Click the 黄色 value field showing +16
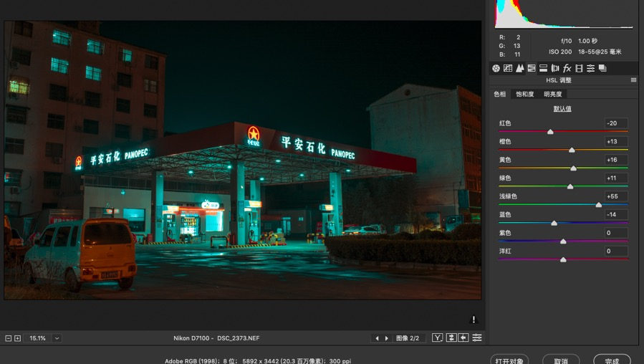Viewport: 644px width, 364px height. (x=616, y=160)
